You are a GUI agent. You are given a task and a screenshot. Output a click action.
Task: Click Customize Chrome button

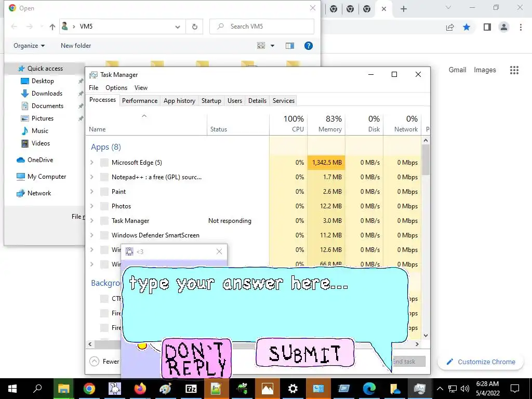coord(481,362)
